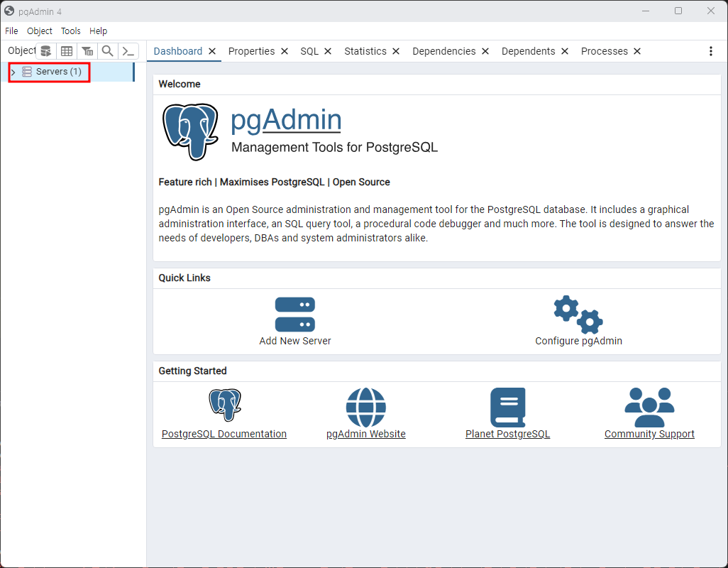Close the Properties tab
The image size is (728, 568).
[x=285, y=51]
